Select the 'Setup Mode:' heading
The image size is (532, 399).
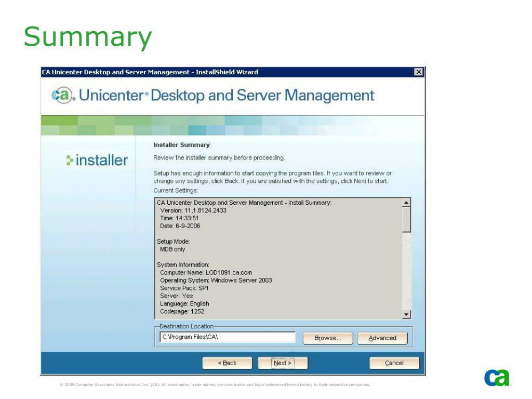tap(173, 242)
